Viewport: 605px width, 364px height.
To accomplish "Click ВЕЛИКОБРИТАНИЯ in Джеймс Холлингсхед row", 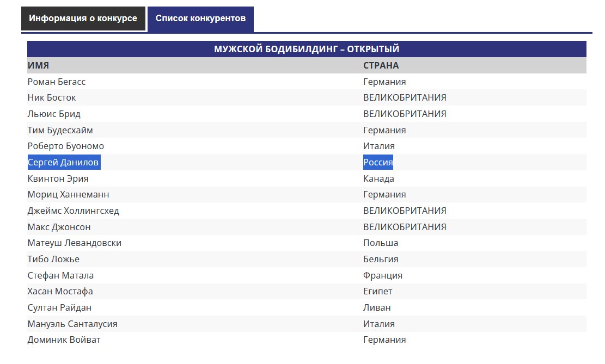I will [x=405, y=211].
